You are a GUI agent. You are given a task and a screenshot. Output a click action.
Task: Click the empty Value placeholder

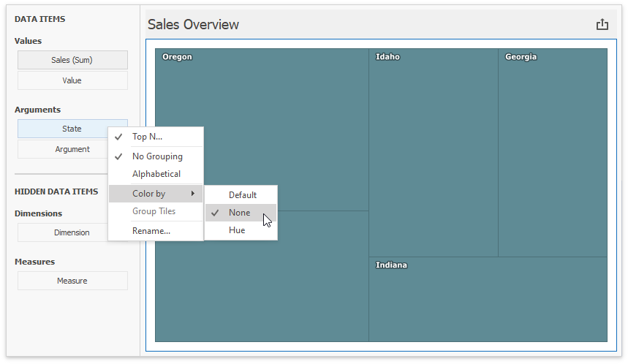(72, 80)
